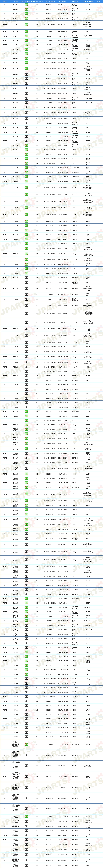Click diesel ON icon in C-MAX 125kW/170KM row

[x=26, y=141]
